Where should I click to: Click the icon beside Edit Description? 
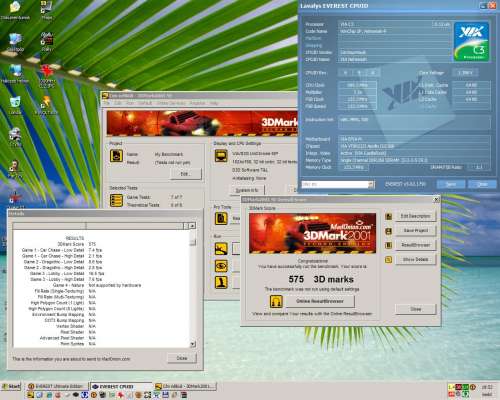[x=388, y=216]
